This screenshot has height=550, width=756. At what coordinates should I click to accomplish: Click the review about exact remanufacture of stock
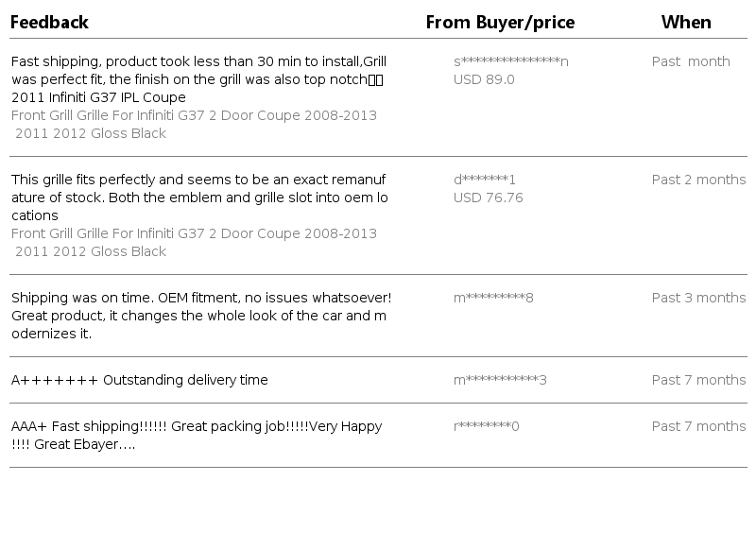click(x=198, y=198)
